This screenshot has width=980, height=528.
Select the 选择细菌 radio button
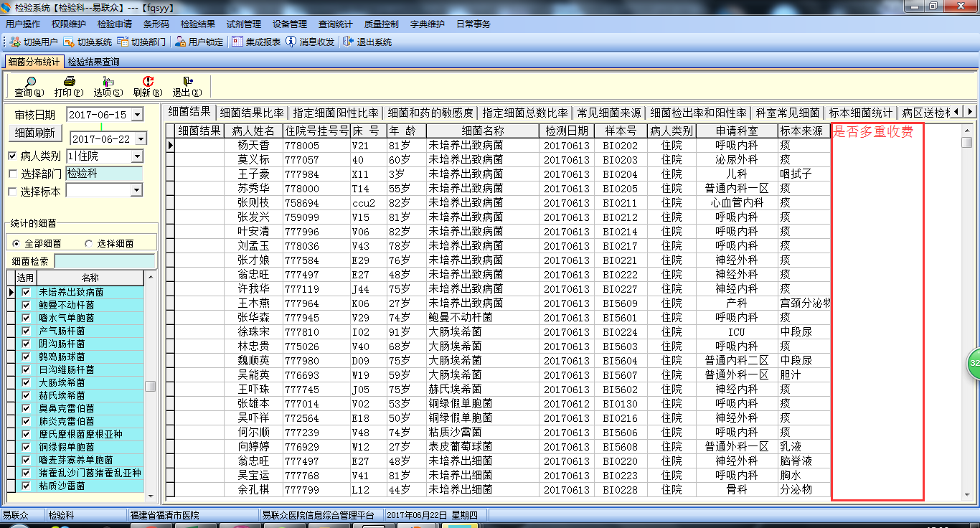point(89,244)
